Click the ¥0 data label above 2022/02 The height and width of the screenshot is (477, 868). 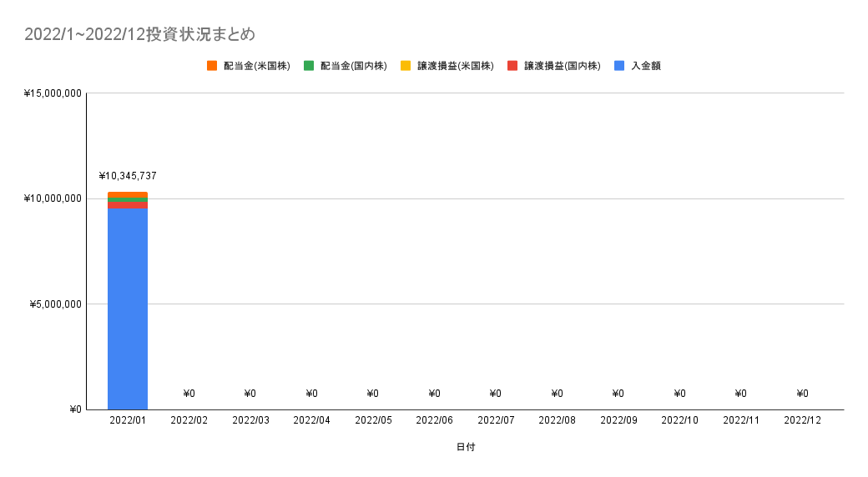[x=189, y=394]
